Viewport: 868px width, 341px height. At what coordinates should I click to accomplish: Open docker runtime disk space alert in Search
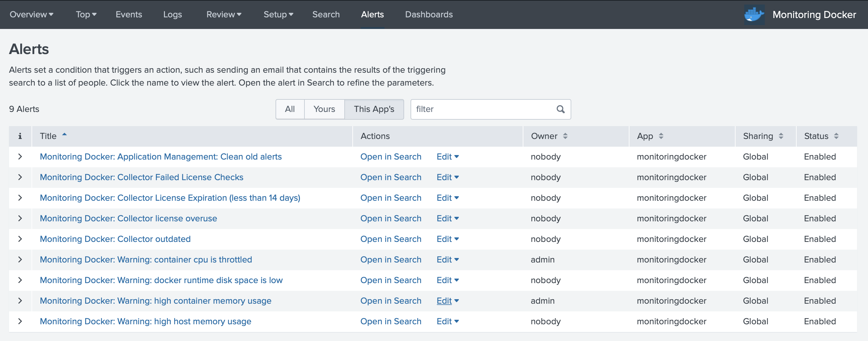391,280
